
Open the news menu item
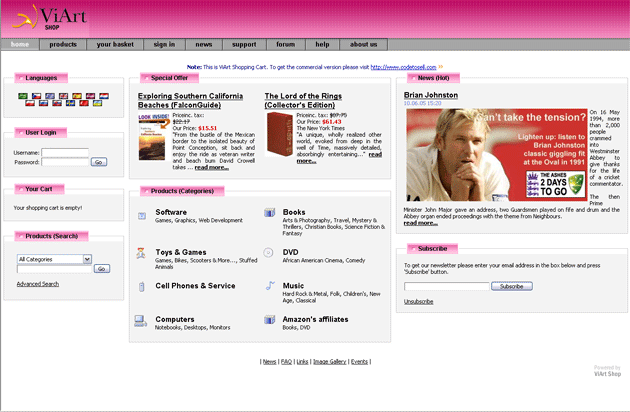[x=204, y=44]
